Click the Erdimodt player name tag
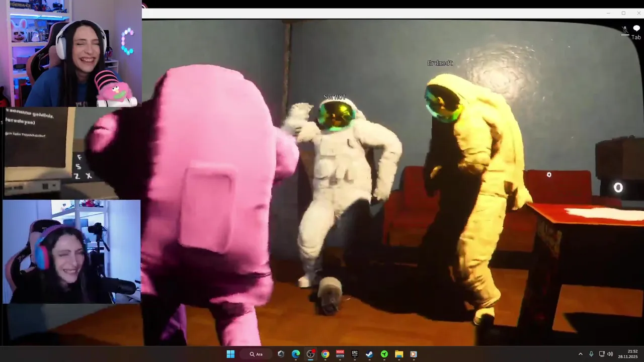This screenshot has width=644, height=362. (x=440, y=63)
